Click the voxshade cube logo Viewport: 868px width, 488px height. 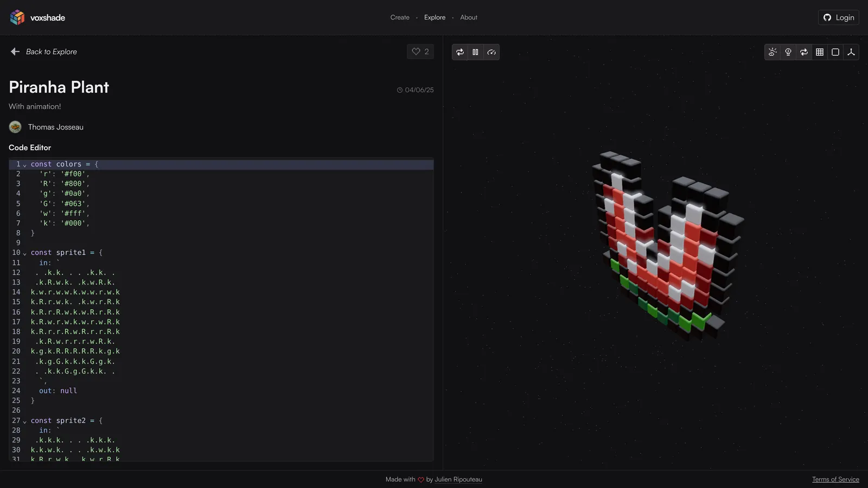pyautogui.click(x=17, y=17)
